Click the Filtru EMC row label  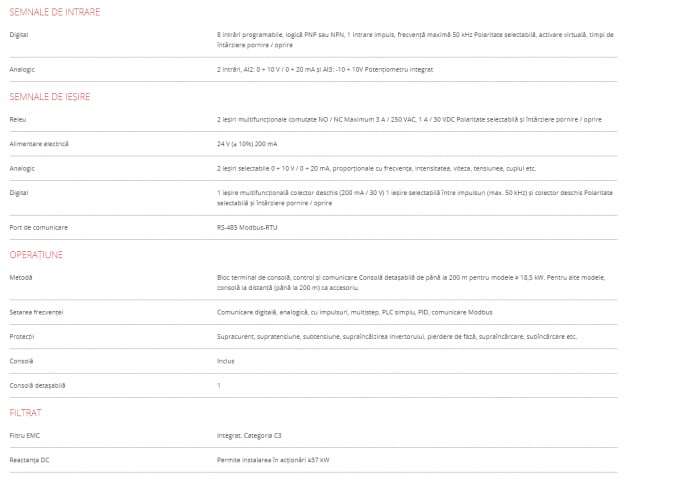[23, 435]
